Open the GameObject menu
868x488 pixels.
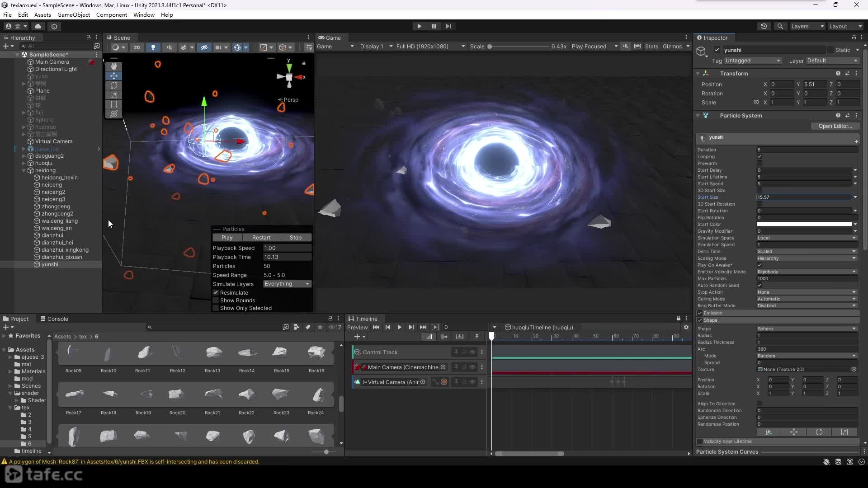[74, 14]
